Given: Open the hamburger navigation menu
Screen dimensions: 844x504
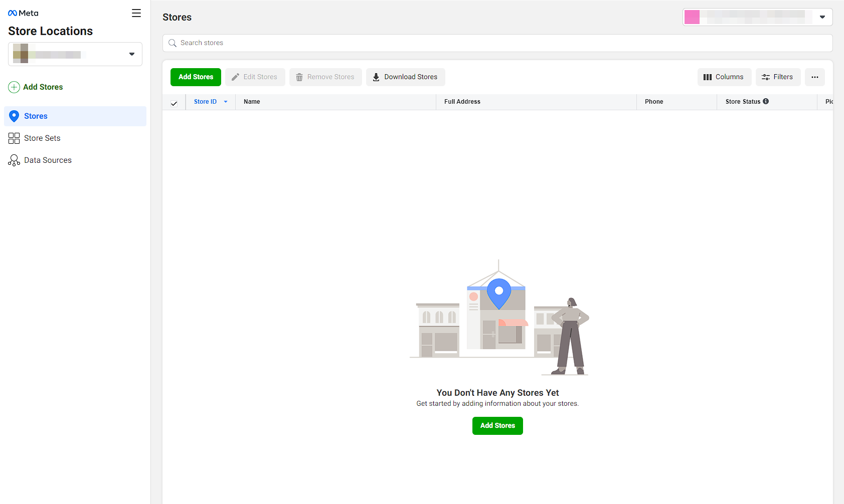Looking at the screenshot, I should (x=136, y=13).
